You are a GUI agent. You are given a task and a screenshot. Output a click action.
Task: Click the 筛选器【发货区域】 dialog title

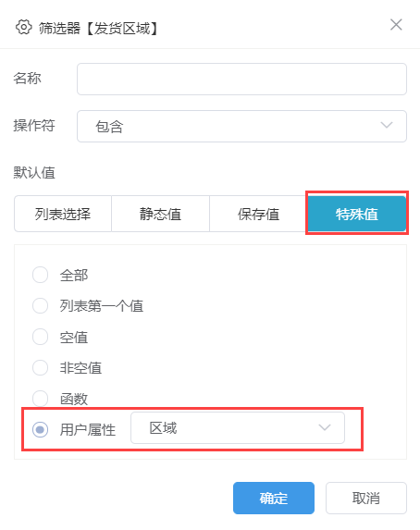(x=98, y=28)
